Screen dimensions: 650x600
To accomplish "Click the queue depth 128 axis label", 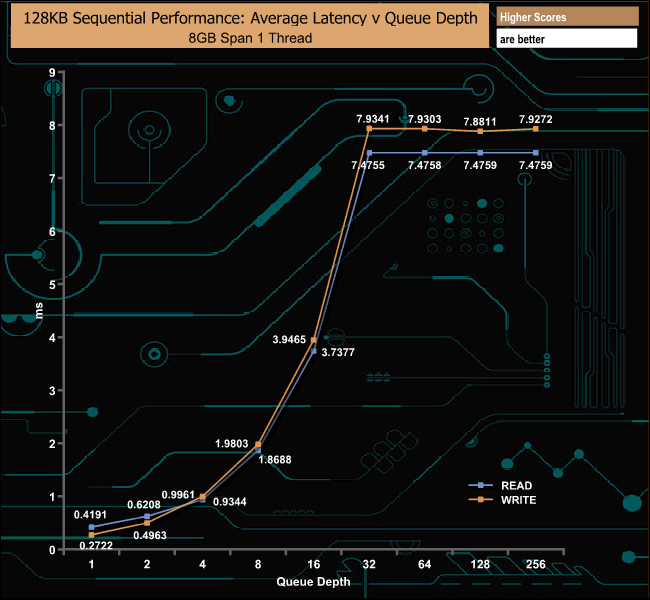I will (480, 564).
